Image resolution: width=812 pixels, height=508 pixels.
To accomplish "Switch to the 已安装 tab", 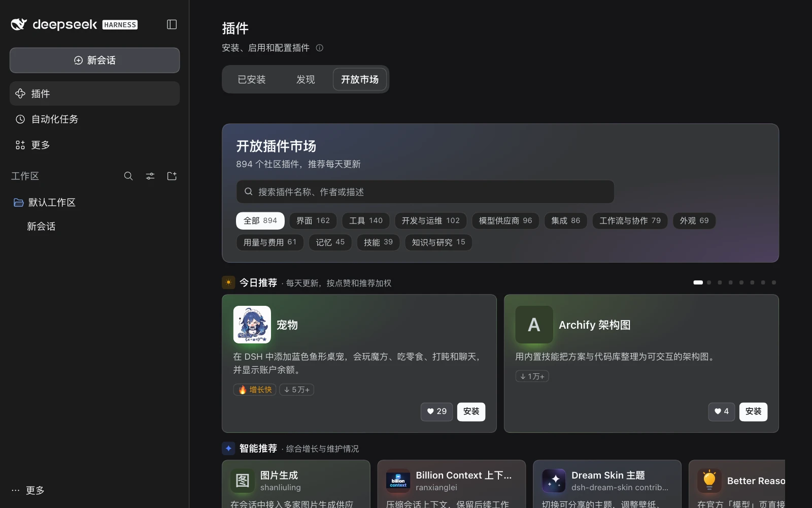I will click(x=252, y=79).
